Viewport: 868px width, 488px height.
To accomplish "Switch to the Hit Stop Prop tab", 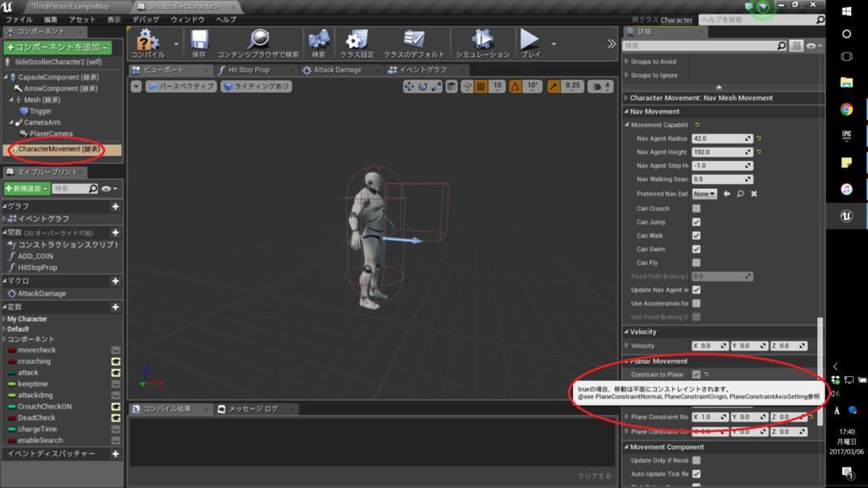I will point(248,69).
